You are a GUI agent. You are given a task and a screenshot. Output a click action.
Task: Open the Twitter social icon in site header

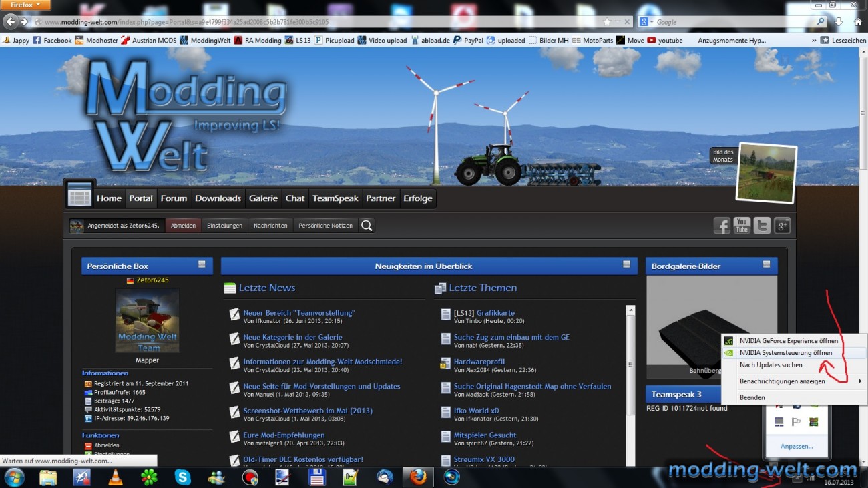(x=762, y=226)
